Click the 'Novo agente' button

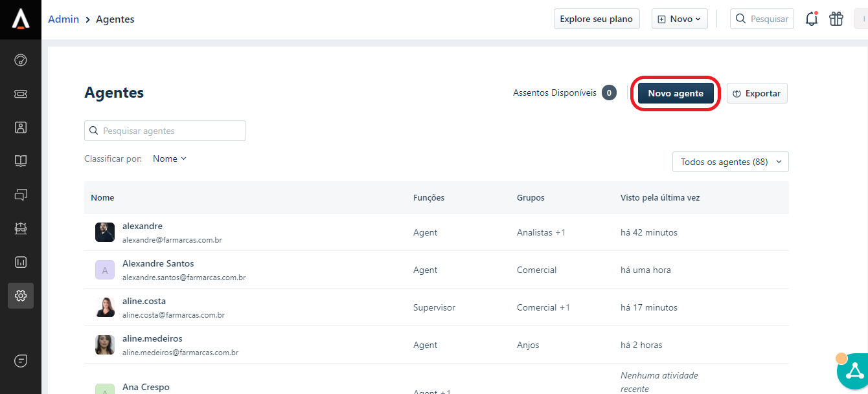point(675,93)
